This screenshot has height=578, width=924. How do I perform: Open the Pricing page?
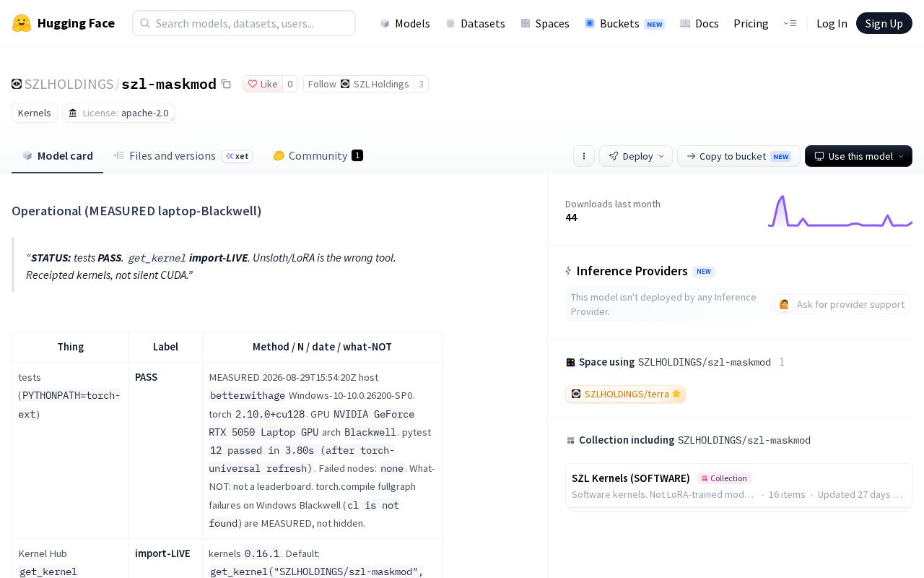pyautogui.click(x=751, y=23)
